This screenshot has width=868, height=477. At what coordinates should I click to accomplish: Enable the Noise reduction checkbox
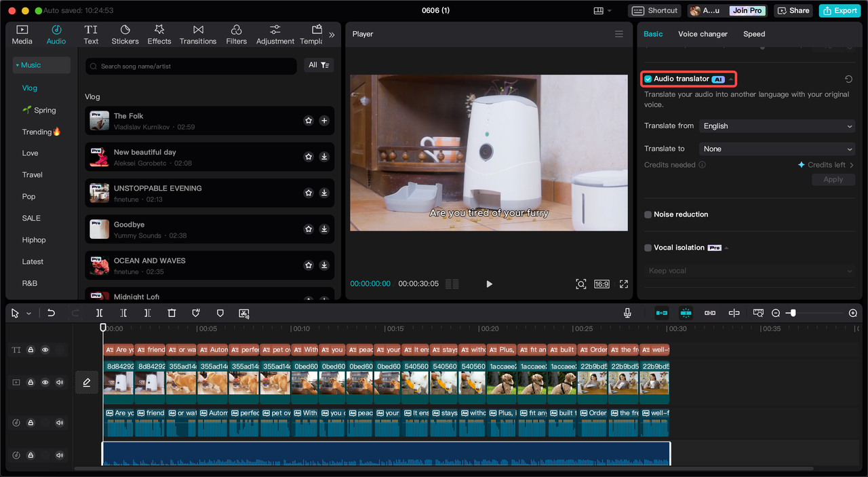(648, 214)
